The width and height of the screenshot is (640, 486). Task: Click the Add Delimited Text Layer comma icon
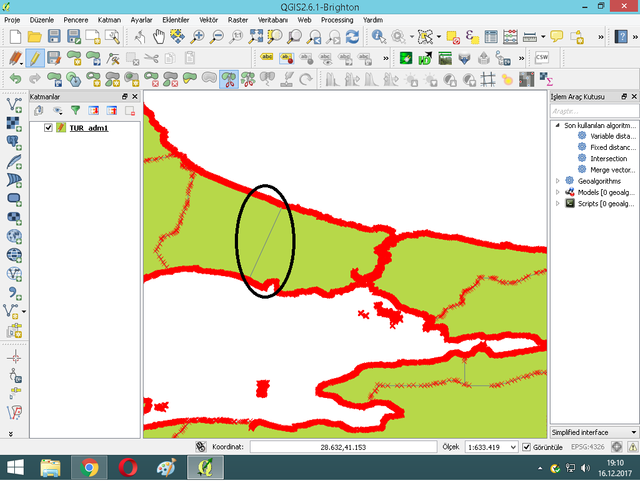14,293
